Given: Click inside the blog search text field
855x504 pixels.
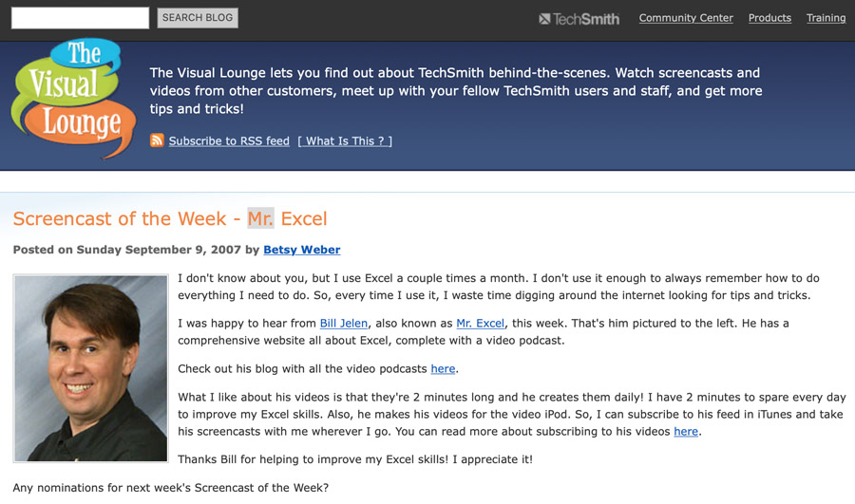Looking at the screenshot, I should coord(80,18).
